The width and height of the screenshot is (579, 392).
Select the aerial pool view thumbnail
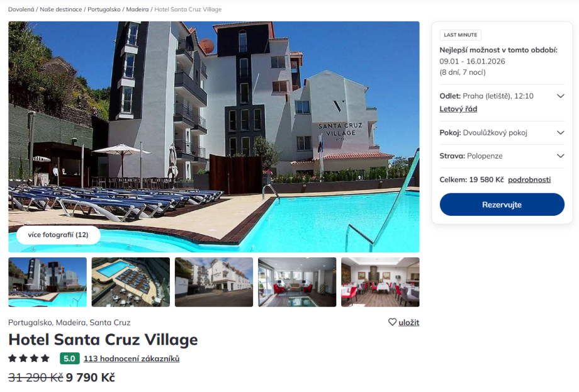[x=131, y=282]
